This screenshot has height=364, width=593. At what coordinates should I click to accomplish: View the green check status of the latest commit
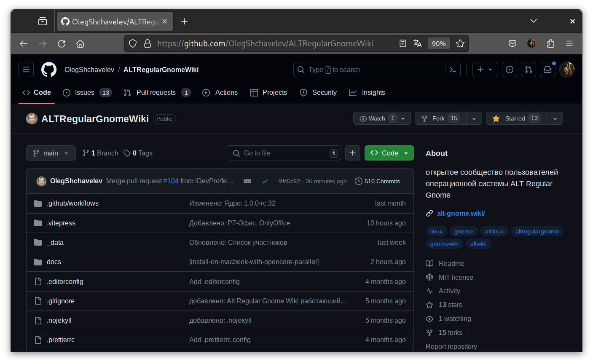tap(265, 181)
